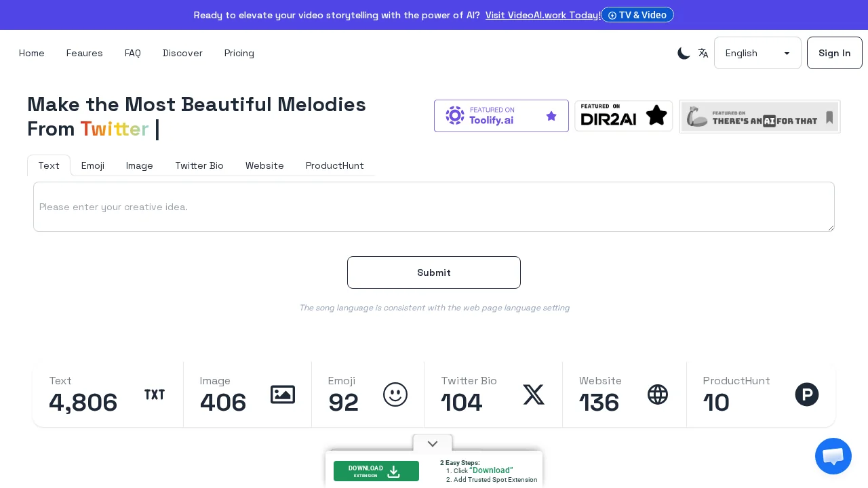
Task: Click the smiley icon in the Emoji stats
Action: pyautogui.click(x=395, y=394)
